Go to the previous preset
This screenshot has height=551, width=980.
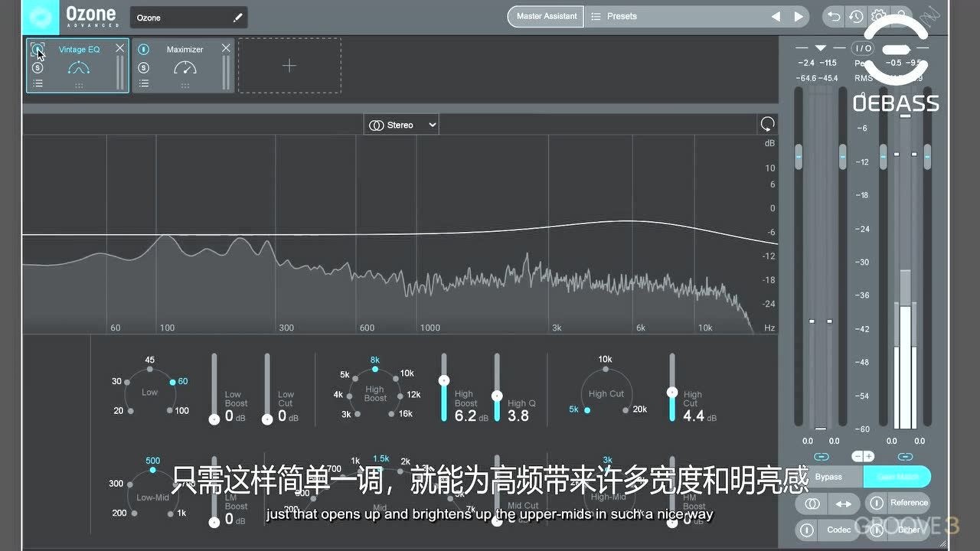click(776, 16)
